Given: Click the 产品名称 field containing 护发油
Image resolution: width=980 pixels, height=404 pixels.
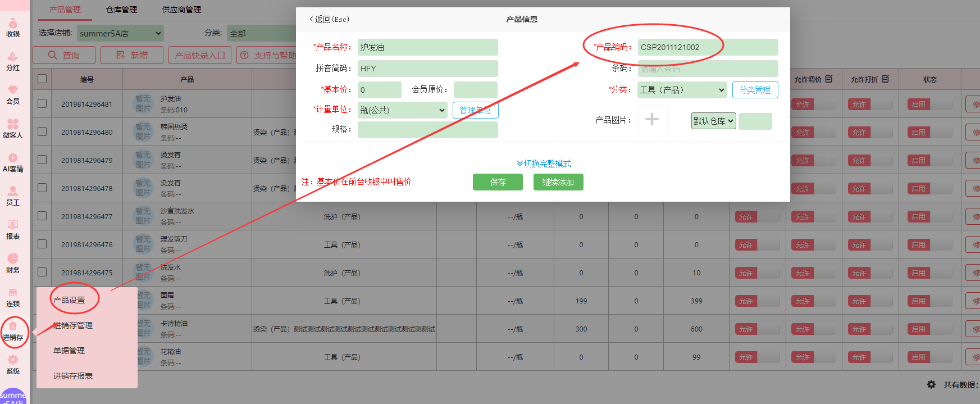Looking at the screenshot, I should point(428,47).
